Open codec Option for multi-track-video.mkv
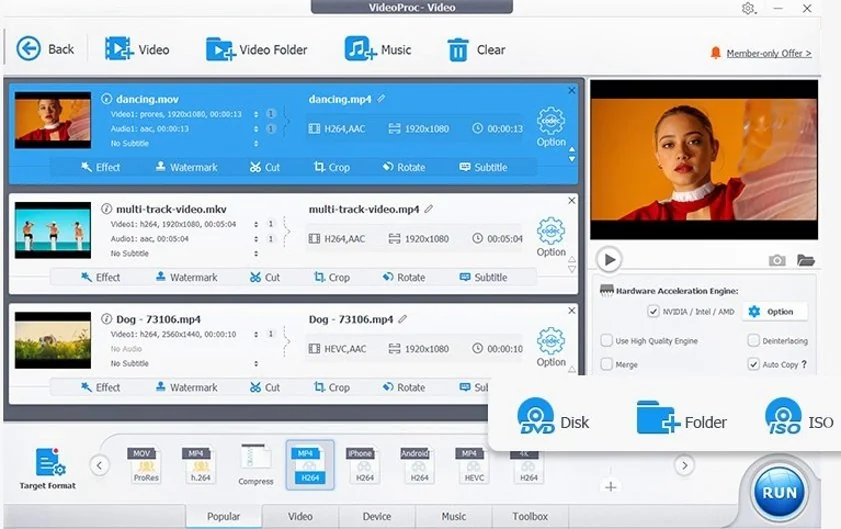 pos(551,237)
